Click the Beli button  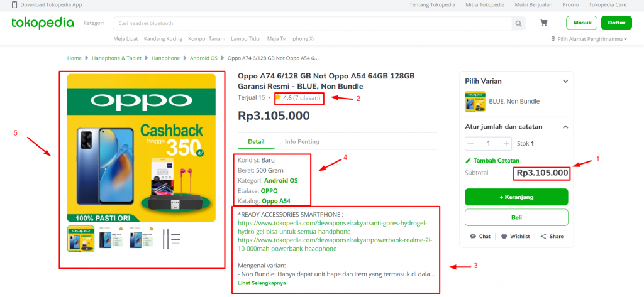click(x=516, y=217)
